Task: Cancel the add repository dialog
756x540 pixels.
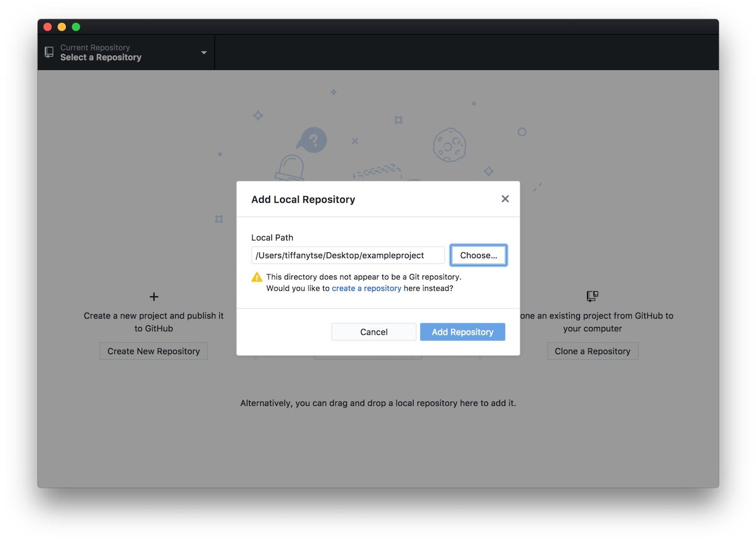Action: tap(374, 332)
